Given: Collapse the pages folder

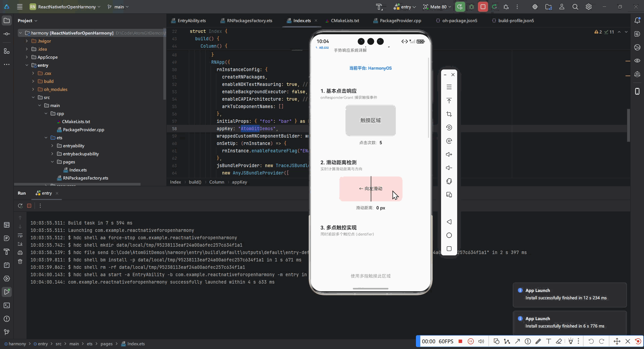Looking at the screenshot, I should click(x=52, y=162).
